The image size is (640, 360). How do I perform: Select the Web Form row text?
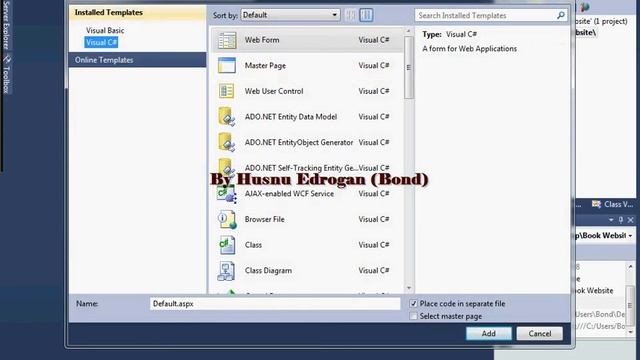[262, 40]
